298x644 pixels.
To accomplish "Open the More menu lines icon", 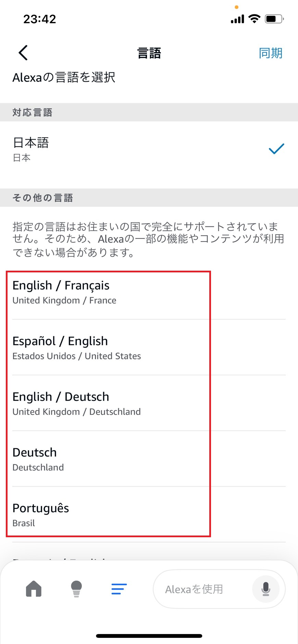I will pos(119,589).
